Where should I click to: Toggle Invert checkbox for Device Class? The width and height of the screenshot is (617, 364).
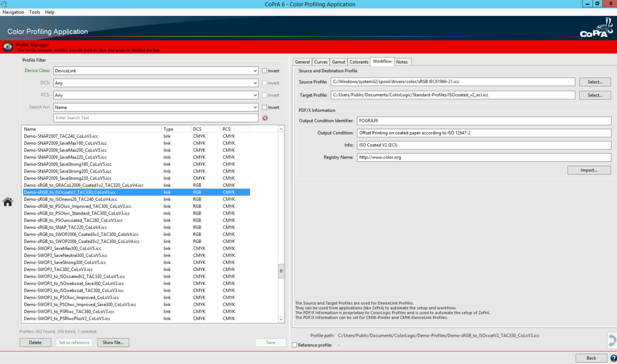[x=265, y=71]
